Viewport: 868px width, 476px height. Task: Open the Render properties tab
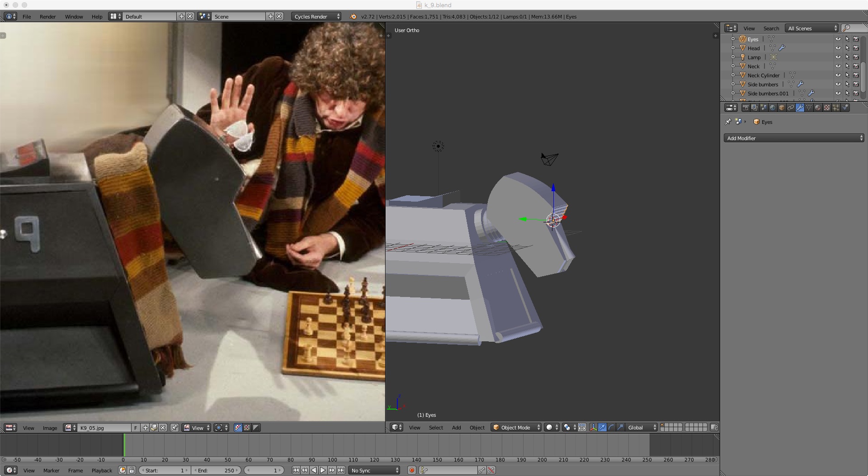tap(745, 108)
